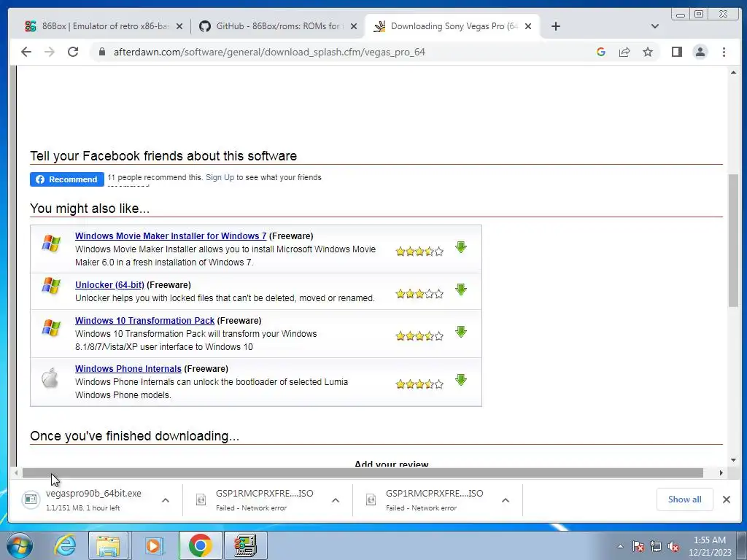747x560 pixels.
Task: Open Windows Phone Internals link
Action: point(128,368)
